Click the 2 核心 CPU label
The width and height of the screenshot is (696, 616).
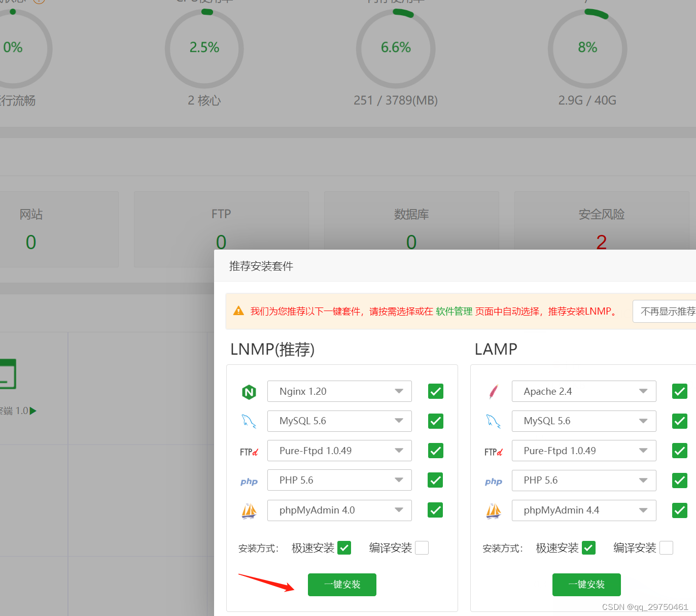(204, 100)
